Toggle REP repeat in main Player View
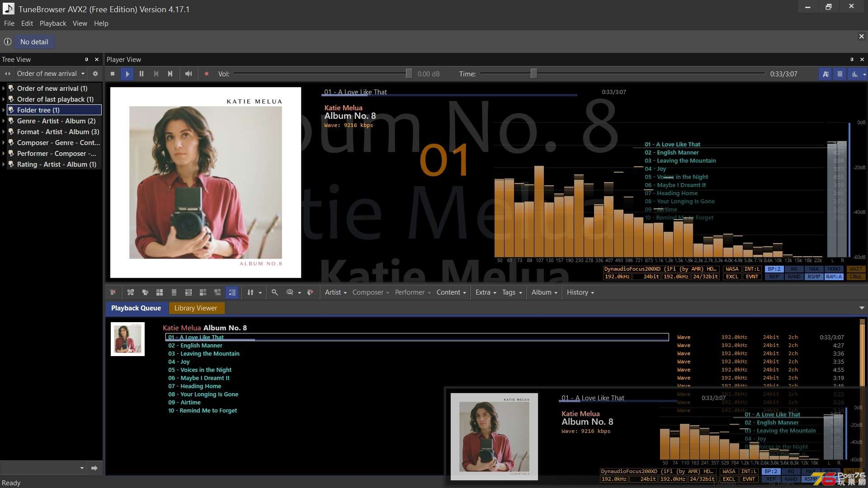 pyautogui.click(x=774, y=277)
